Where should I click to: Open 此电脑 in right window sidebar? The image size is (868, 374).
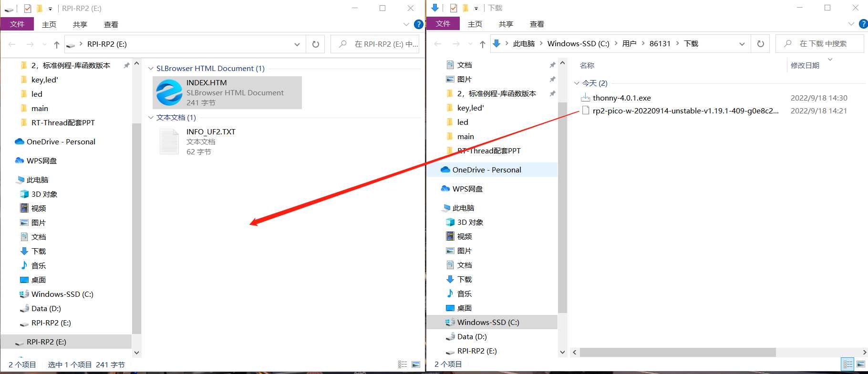point(463,208)
